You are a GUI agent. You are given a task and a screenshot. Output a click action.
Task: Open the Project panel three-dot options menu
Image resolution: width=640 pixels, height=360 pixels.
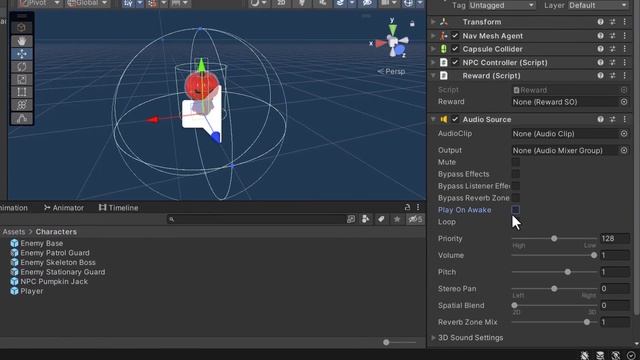click(x=418, y=207)
